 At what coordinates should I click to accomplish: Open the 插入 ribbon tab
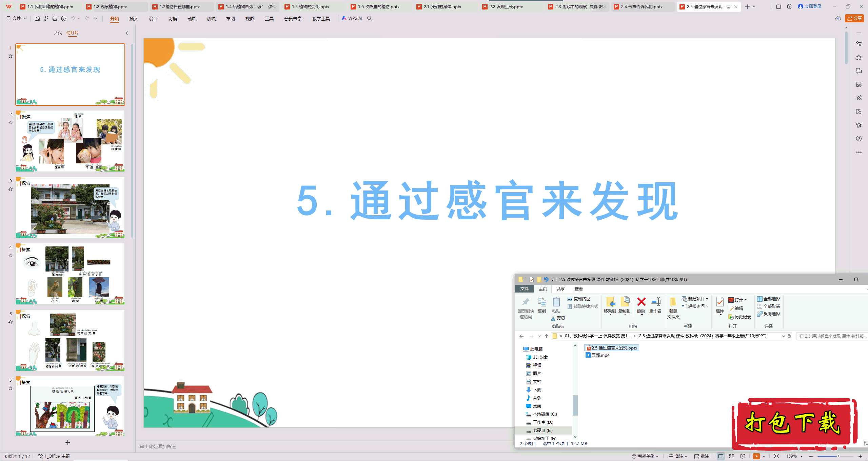point(134,19)
